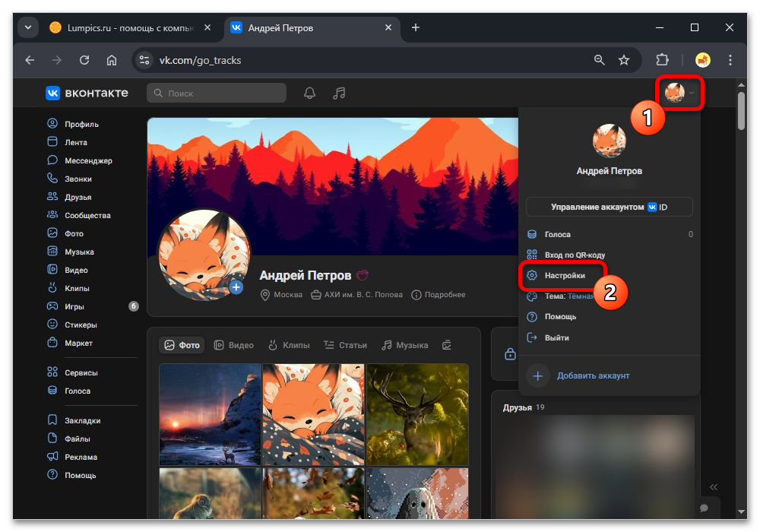Click the status emoji next to profile name
This screenshot has height=532, width=760.
click(x=363, y=275)
